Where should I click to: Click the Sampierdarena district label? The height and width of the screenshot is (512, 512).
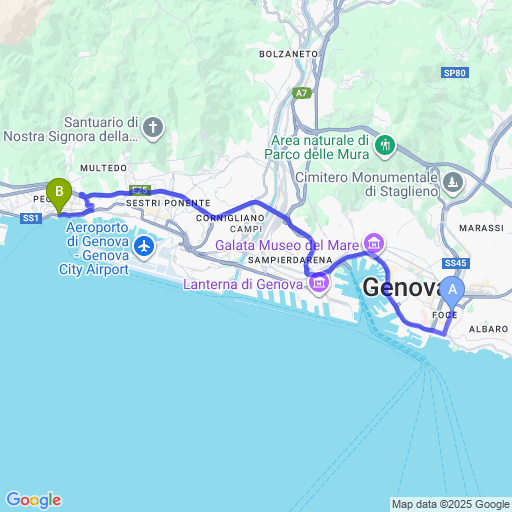pos(290,260)
